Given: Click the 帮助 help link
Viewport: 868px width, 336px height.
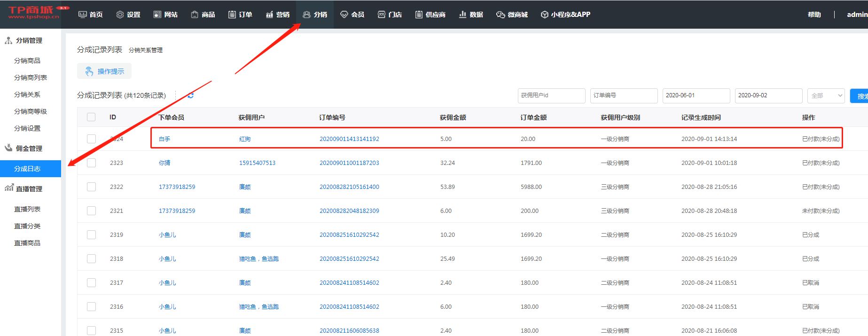Looking at the screenshot, I should point(814,15).
